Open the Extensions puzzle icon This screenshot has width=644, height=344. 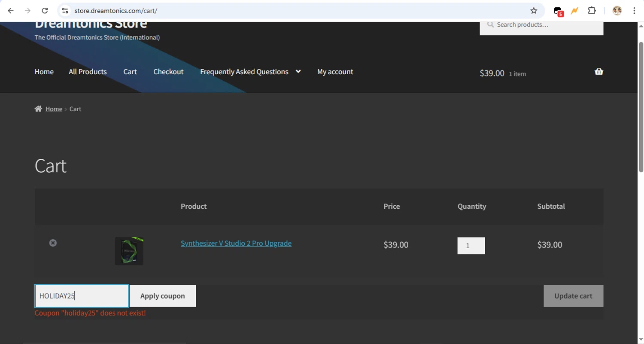592,11
